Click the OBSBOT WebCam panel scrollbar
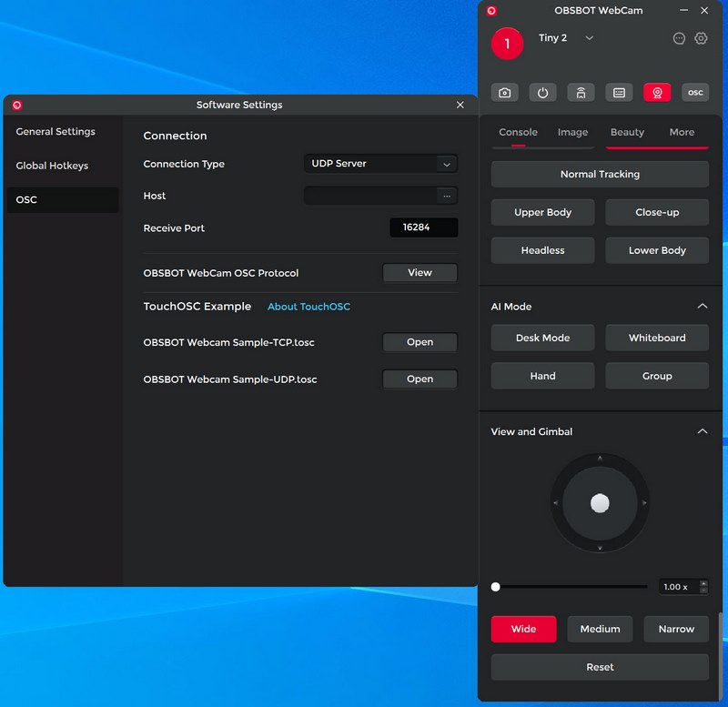Viewport: 728px width, 707px height. click(720, 656)
